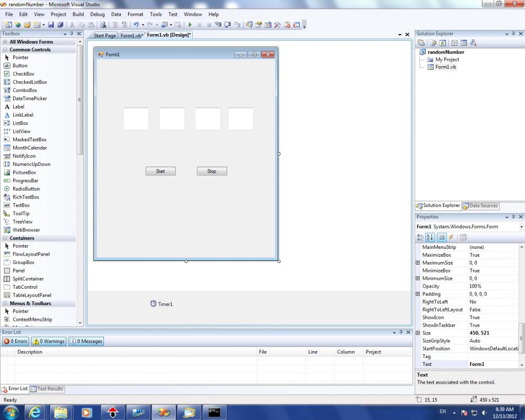Click the Error List toolbar icon
Image resolution: width=525 pixels, height=420 pixels.
coord(287,25)
